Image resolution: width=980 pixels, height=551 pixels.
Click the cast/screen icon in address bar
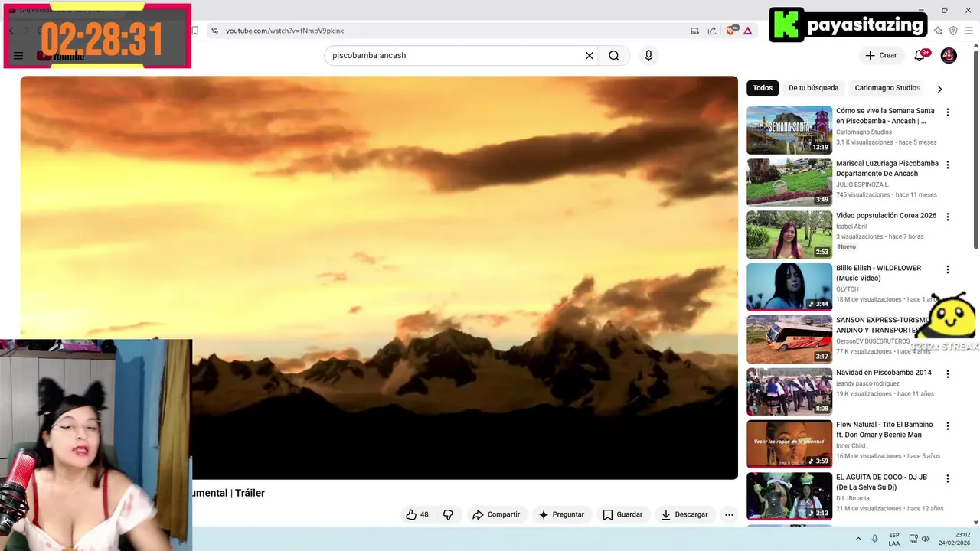point(694,31)
